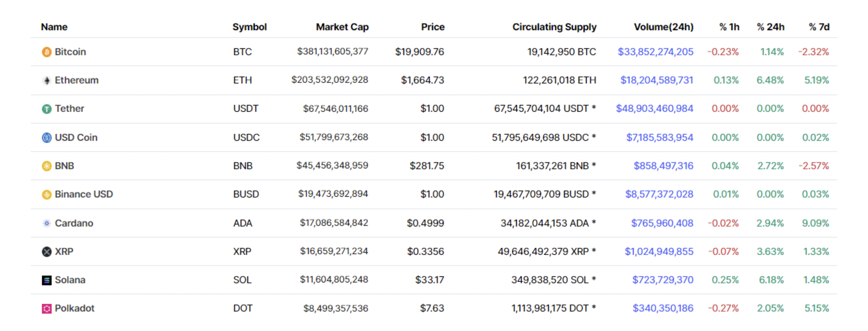Viewport: 868px width, 331px height.
Task: Open Ethereum's 24h volume link
Action: tap(657, 80)
